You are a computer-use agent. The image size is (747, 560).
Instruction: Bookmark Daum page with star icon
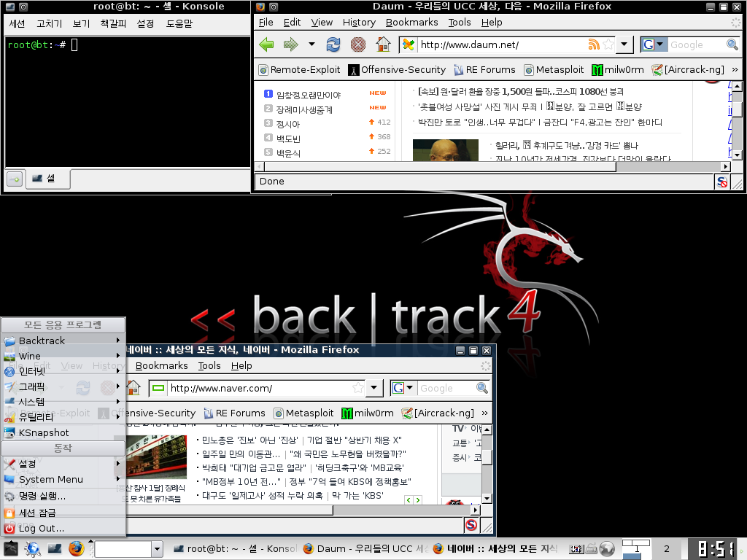pos(608,44)
